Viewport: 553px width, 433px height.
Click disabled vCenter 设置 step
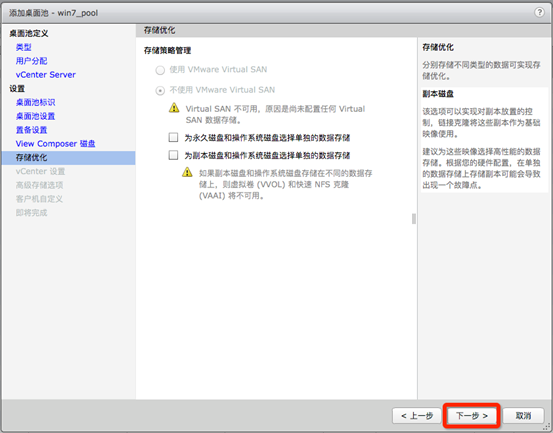pos(40,171)
